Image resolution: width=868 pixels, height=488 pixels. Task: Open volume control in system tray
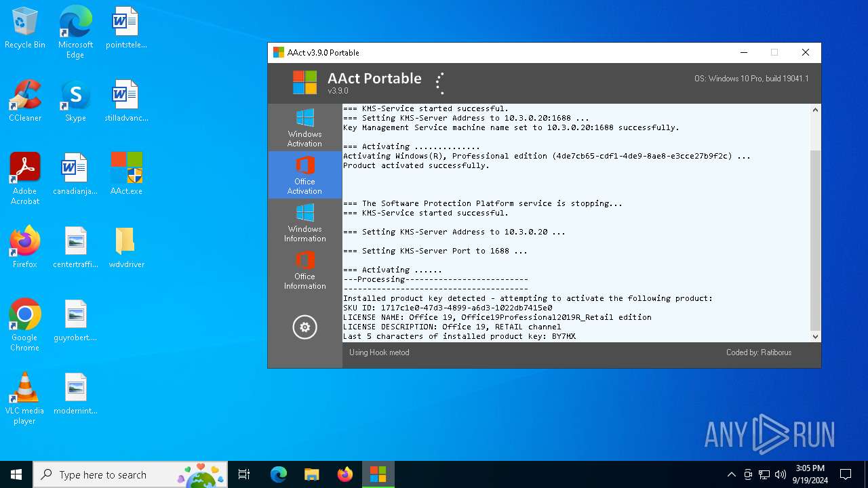coord(781,474)
